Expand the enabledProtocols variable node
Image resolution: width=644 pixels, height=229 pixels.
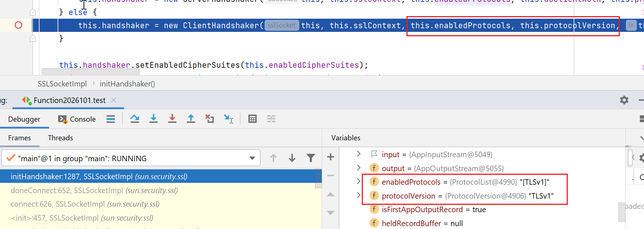[x=358, y=181]
